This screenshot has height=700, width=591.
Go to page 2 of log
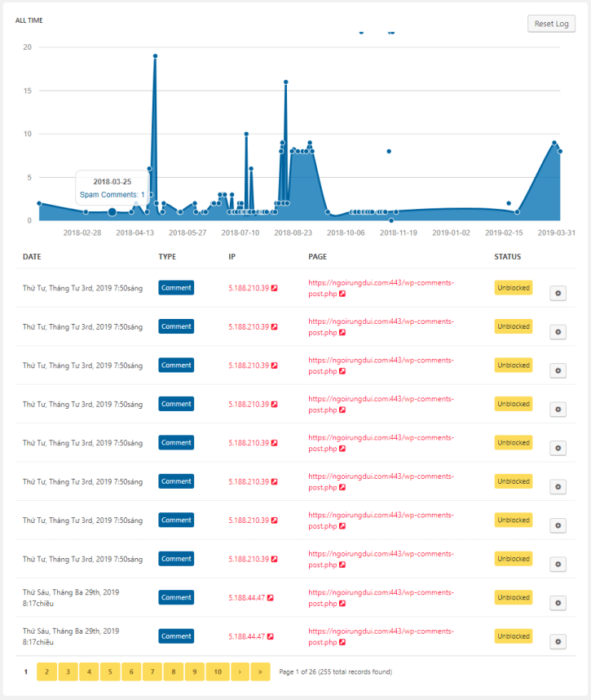pos(46,671)
